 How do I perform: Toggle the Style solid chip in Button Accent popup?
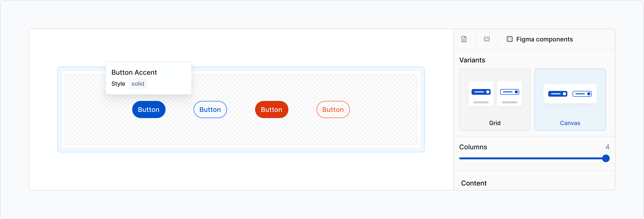coord(138,84)
